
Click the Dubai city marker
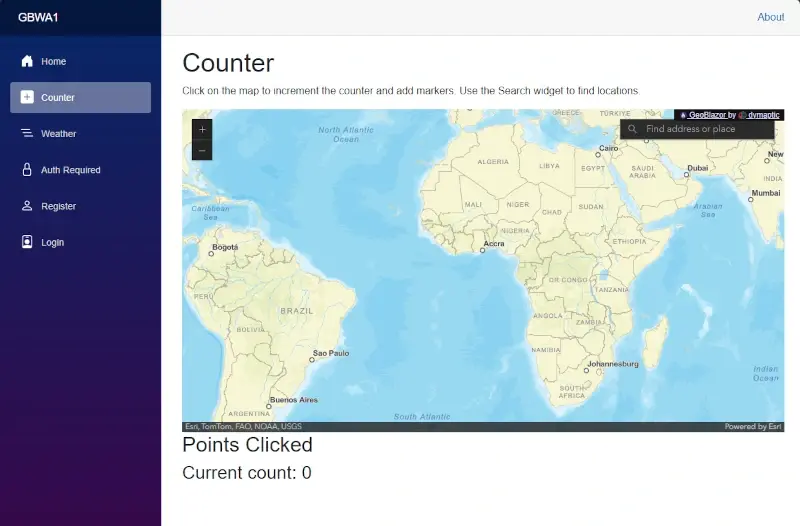click(x=687, y=174)
